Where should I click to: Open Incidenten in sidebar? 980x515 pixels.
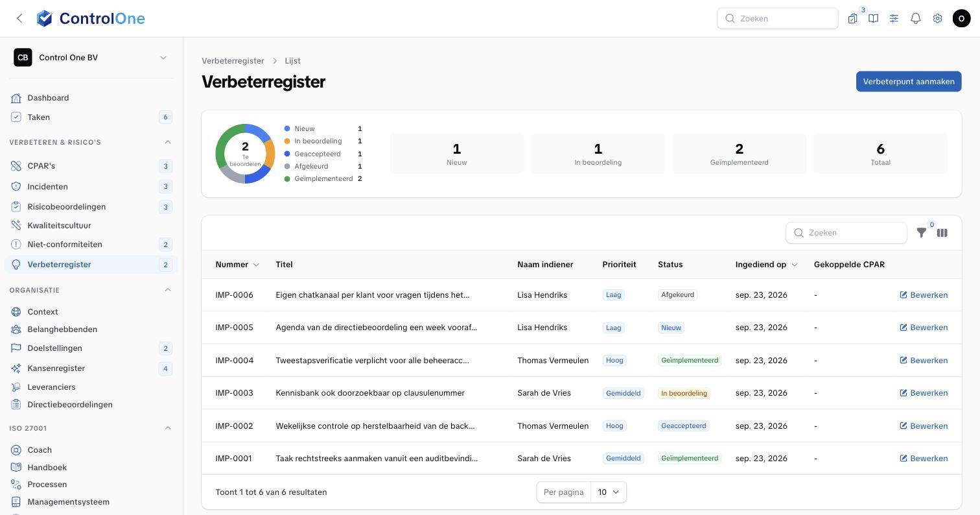click(91, 187)
